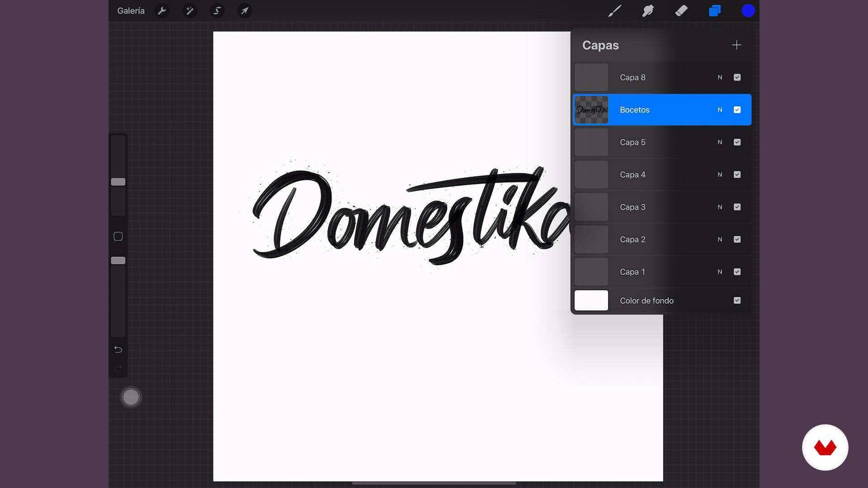Image resolution: width=868 pixels, height=488 pixels.
Task: Open the Actions wrench menu
Action: click(162, 10)
